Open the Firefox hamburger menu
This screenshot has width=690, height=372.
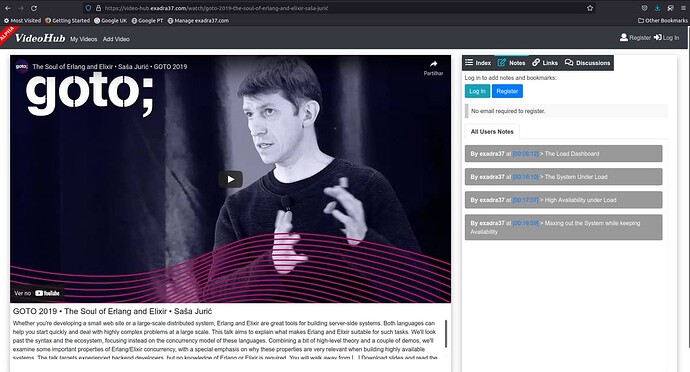[683, 8]
